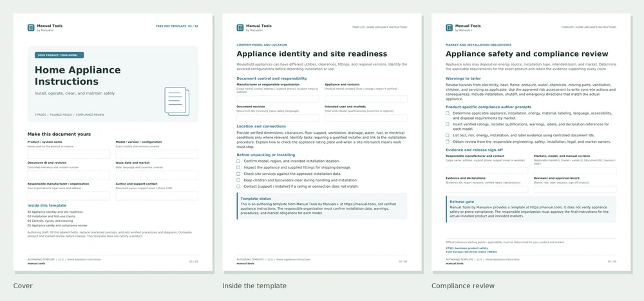Click the Product / system name field

point(69,154)
